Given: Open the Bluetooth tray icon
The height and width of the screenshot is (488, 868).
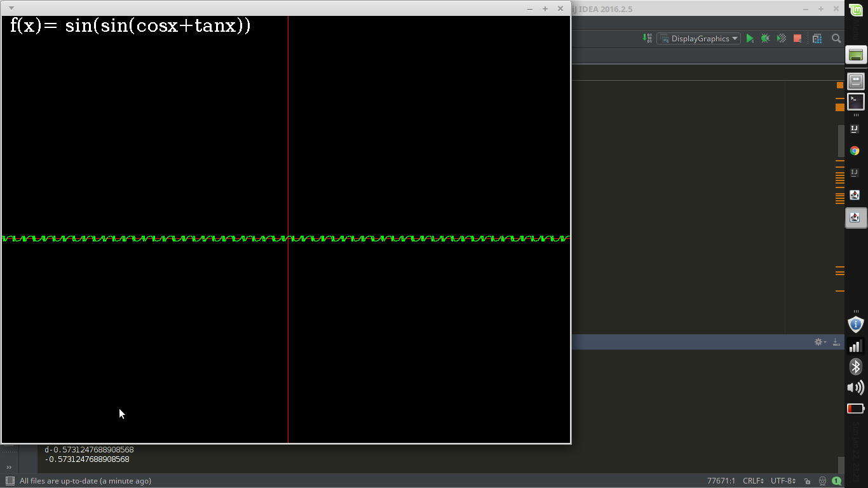Looking at the screenshot, I should coord(856,367).
